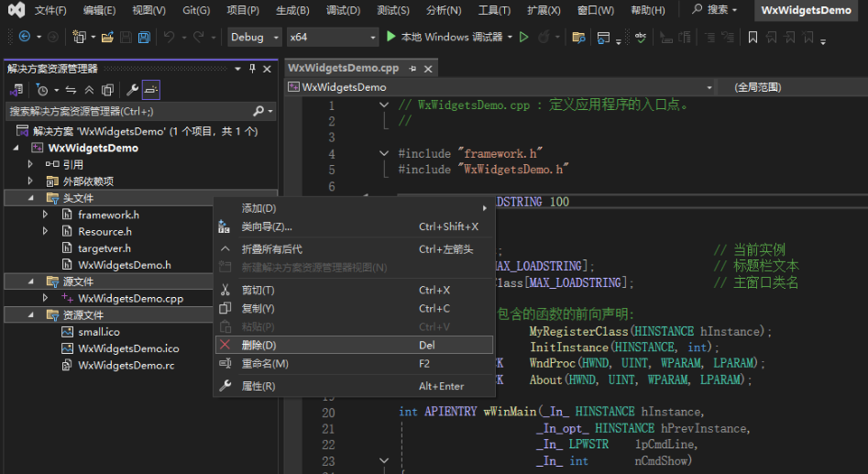Click the Solution Explorer search magnifier icon
This screenshot has width=868, height=474.
pos(258,111)
